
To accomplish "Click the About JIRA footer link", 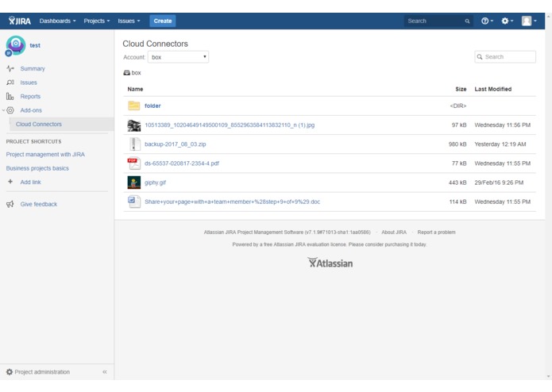I will click(x=394, y=232).
